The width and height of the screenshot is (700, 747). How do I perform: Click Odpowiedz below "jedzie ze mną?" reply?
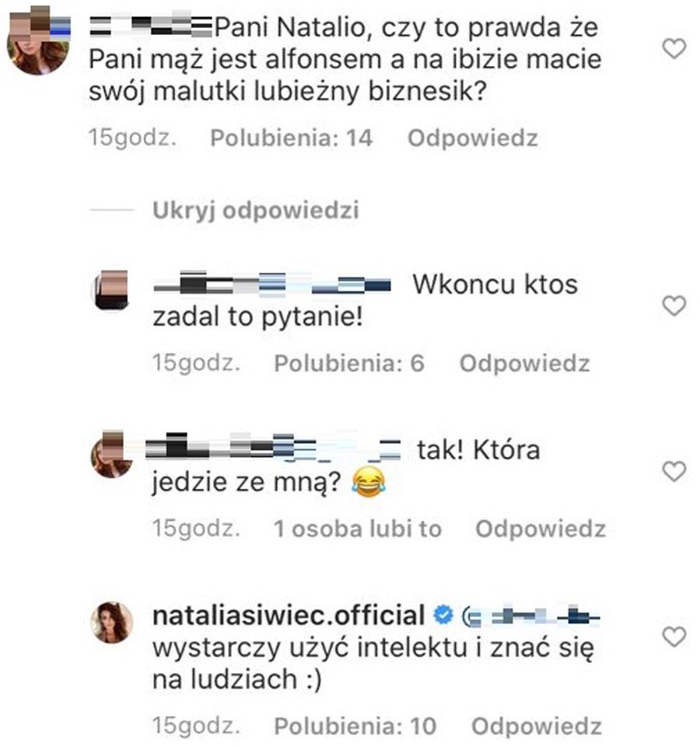[540, 529]
